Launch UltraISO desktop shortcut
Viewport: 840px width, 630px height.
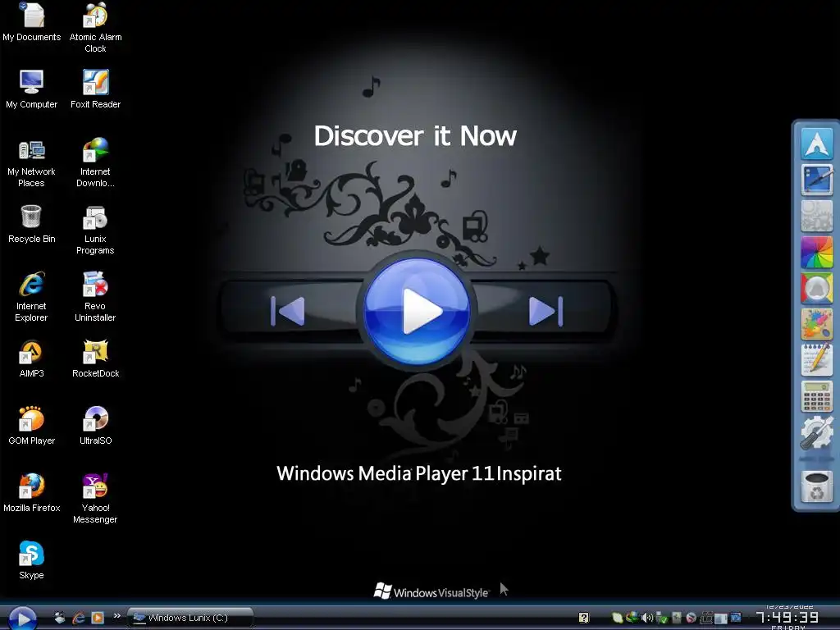pos(95,426)
